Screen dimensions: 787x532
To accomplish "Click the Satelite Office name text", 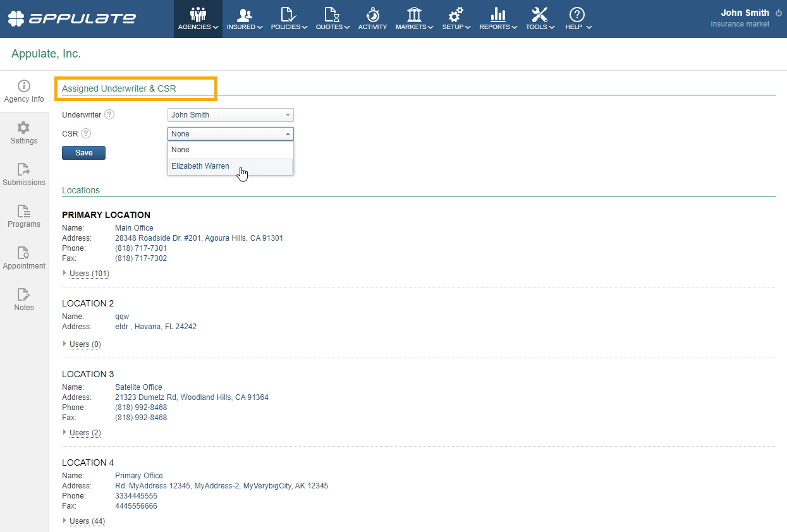I will click(x=138, y=387).
